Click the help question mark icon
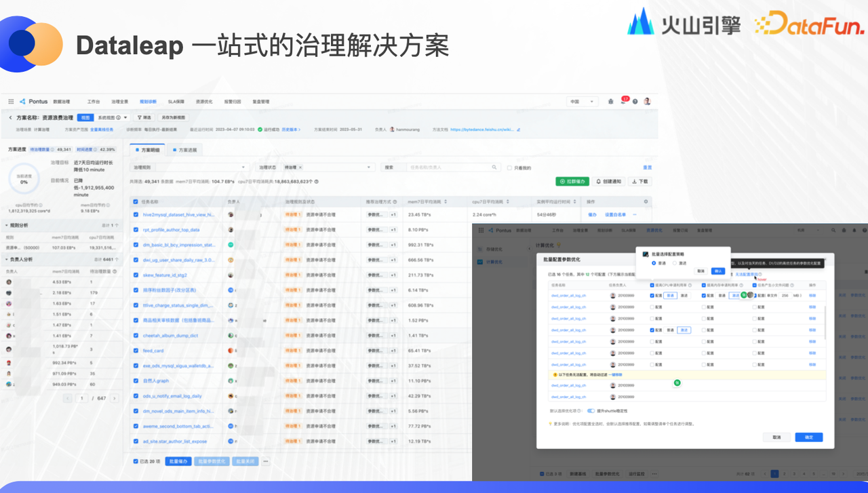 (x=635, y=102)
